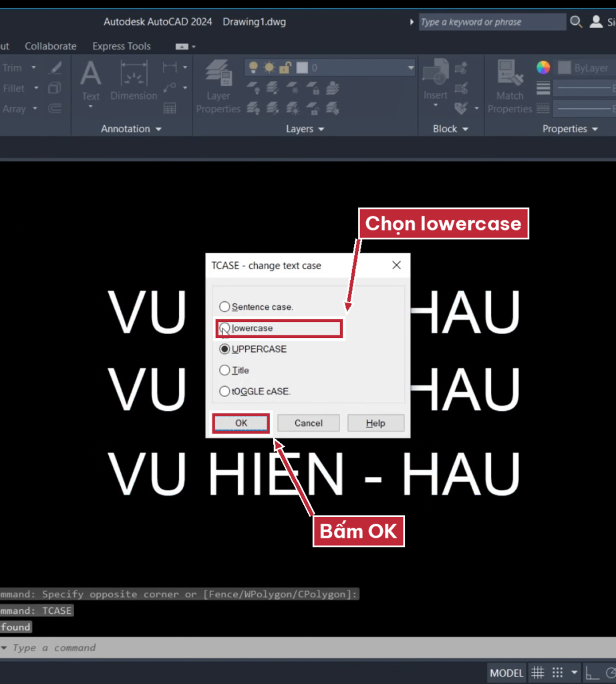
Task: Click Turn All Layers On icon
Action: tap(253, 108)
